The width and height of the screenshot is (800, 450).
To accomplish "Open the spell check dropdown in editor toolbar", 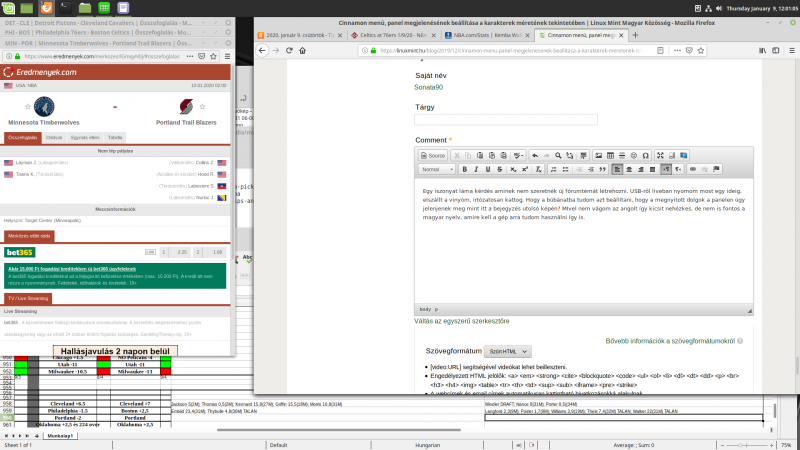I will point(518,156).
